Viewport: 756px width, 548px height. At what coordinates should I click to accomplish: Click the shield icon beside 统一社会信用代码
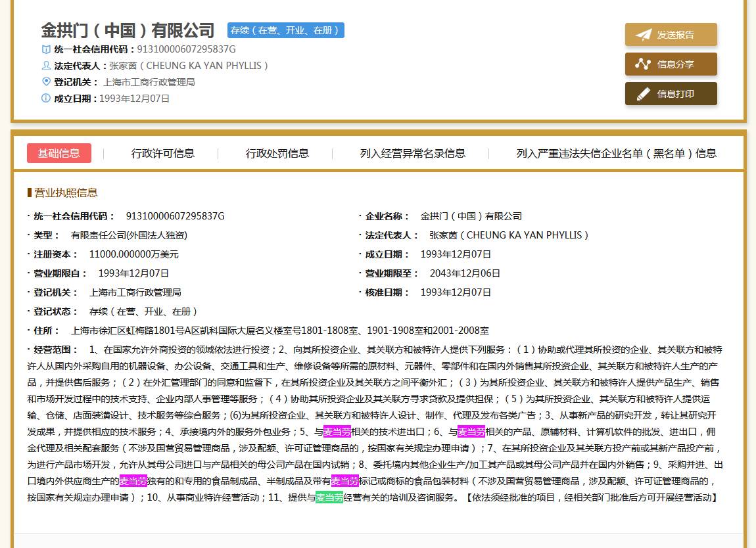(x=45, y=49)
